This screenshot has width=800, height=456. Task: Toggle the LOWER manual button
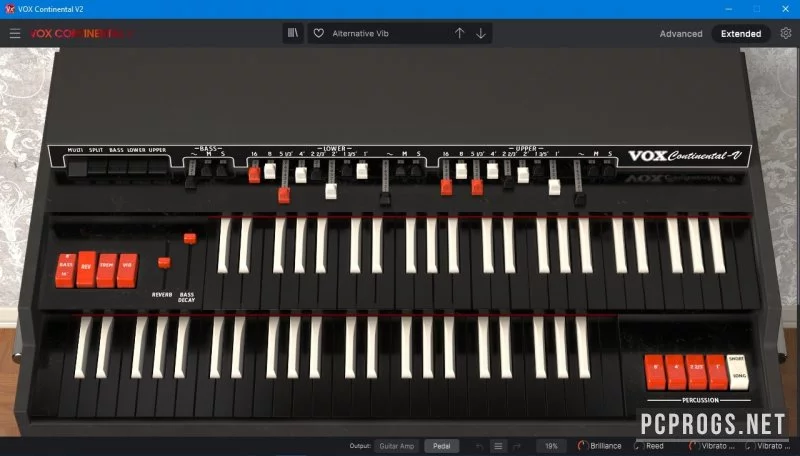[137, 167]
